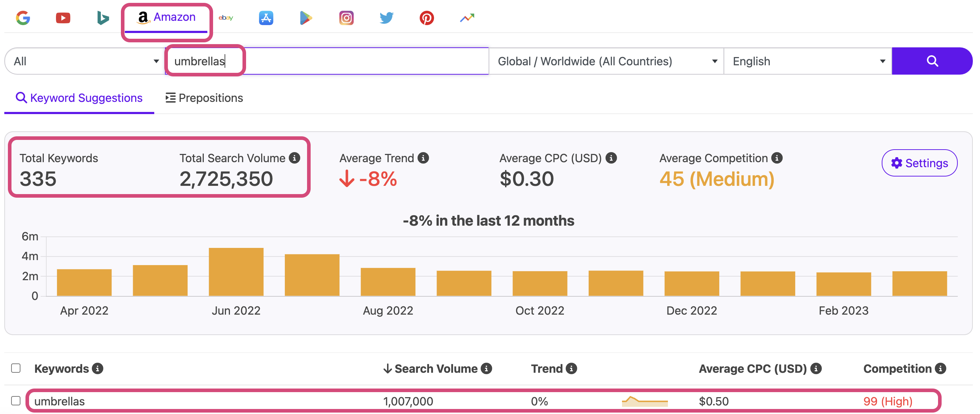Screen dimensions: 980x414
Task: Click the umbrellas trend sparkline
Action: (x=645, y=401)
